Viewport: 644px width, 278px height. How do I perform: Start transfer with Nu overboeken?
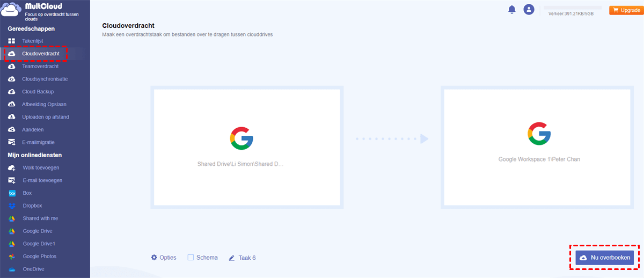(x=604, y=258)
